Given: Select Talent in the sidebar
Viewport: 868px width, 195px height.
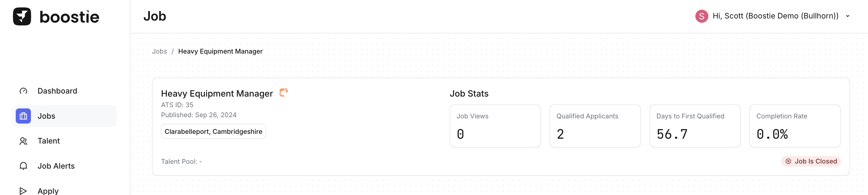Looking at the screenshot, I should pos(48,141).
